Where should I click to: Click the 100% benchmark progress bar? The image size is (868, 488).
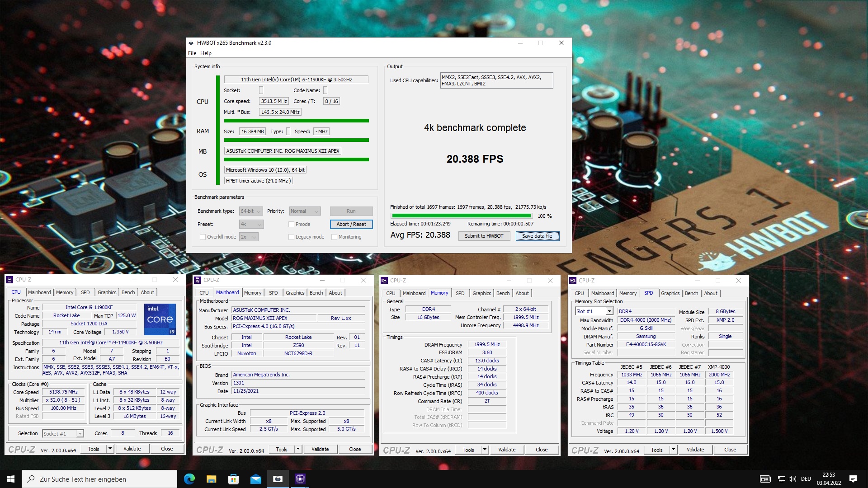[x=462, y=216]
